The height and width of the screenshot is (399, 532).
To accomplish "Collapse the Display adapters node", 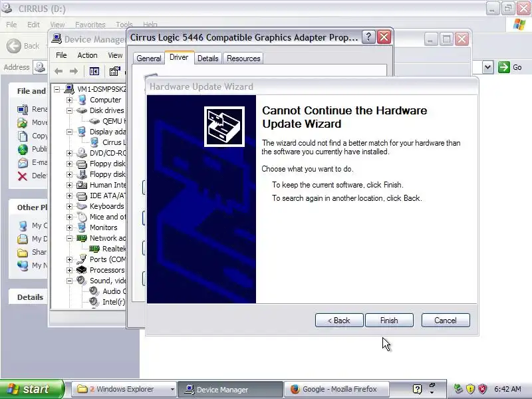I will (x=69, y=132).
